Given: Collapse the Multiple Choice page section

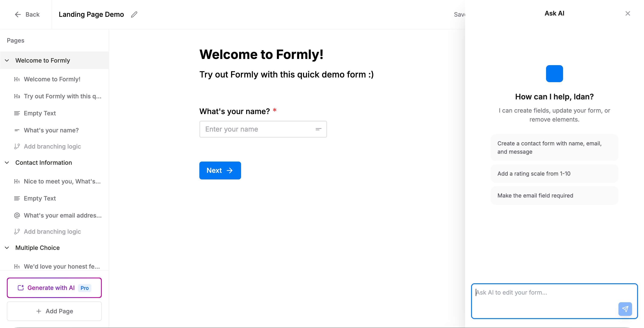Looking at the screenshot, I should coord(7,248).
